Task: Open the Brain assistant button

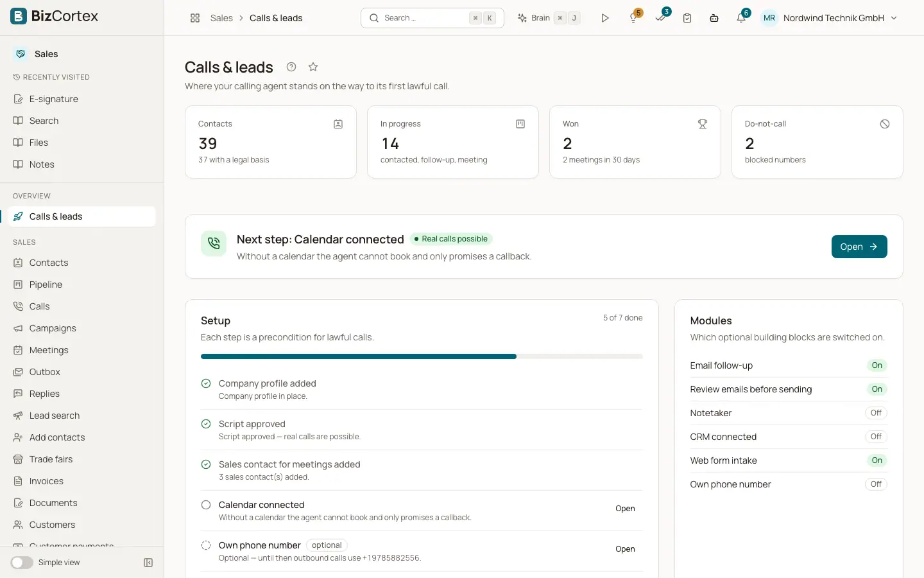Action: [x=549, y=18]
